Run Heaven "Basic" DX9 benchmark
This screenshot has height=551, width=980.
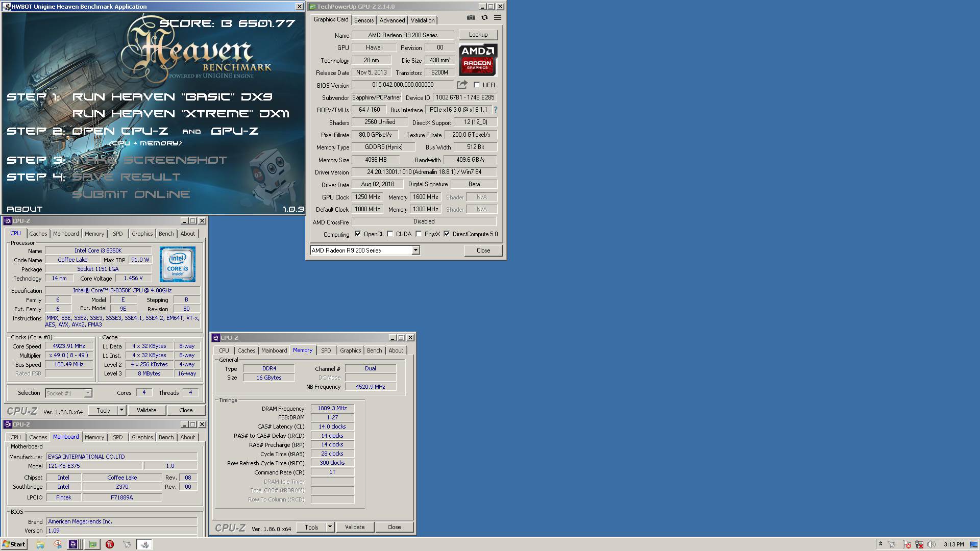click(x=173, y=97)
